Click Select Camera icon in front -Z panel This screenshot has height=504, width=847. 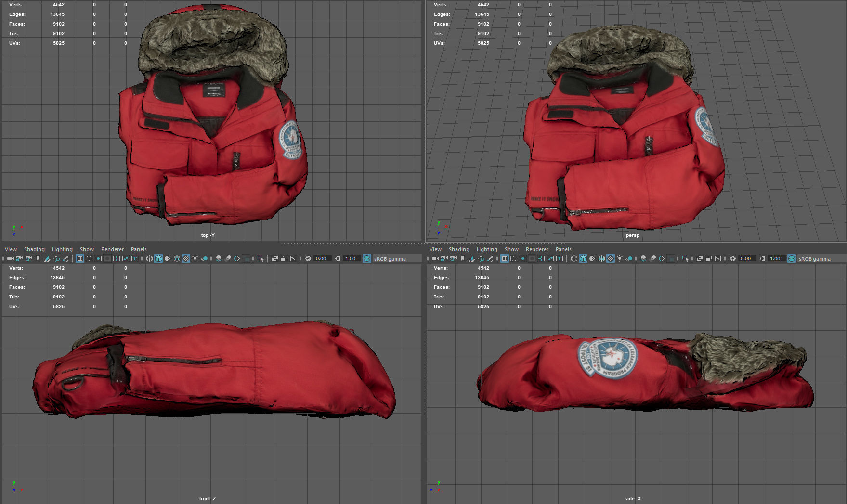click(10, 258)
